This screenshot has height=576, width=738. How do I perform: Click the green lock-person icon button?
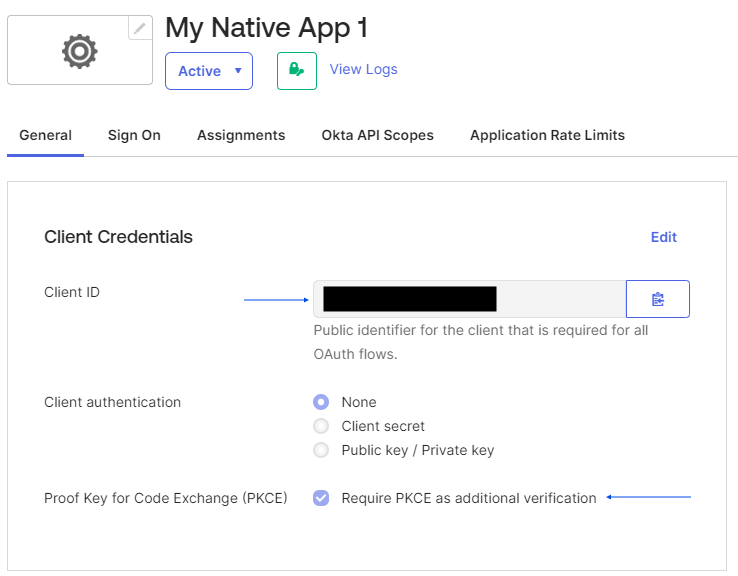coord(297,70)
